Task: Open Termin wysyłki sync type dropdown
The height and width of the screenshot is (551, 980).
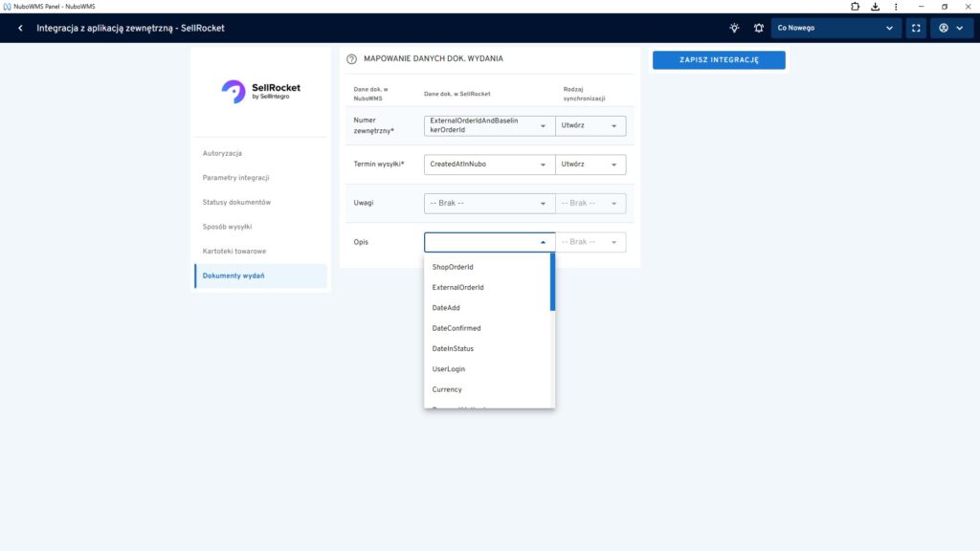Action: coord(590,165)
